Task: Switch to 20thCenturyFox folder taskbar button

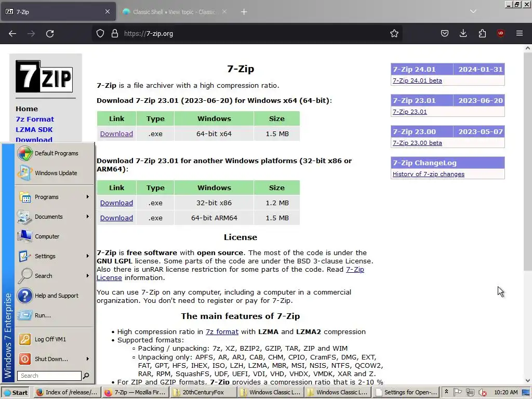Action: (203, 393)
